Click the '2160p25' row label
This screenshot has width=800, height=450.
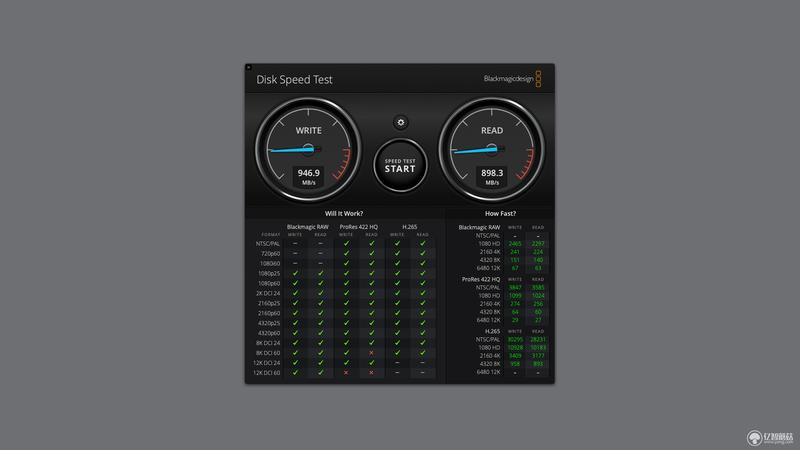point(269,304)
